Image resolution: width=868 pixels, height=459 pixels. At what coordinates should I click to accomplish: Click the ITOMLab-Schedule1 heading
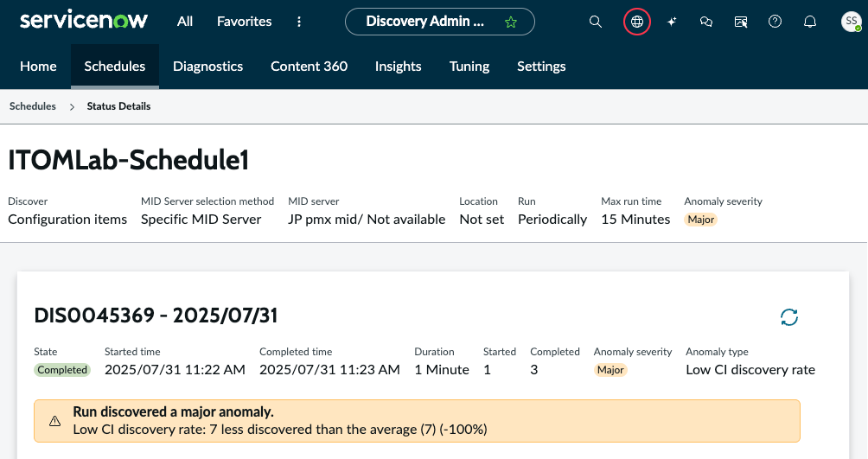(129, 160)
